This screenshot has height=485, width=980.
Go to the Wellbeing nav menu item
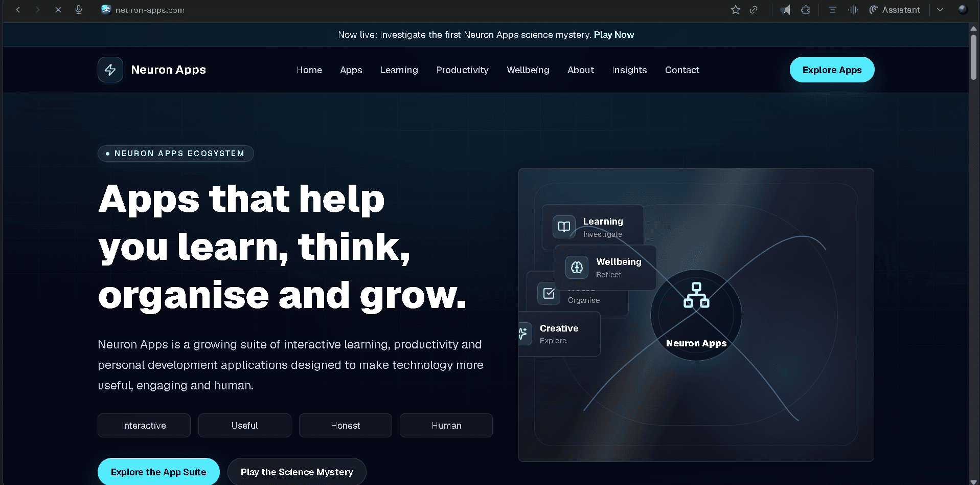point(528,70)
